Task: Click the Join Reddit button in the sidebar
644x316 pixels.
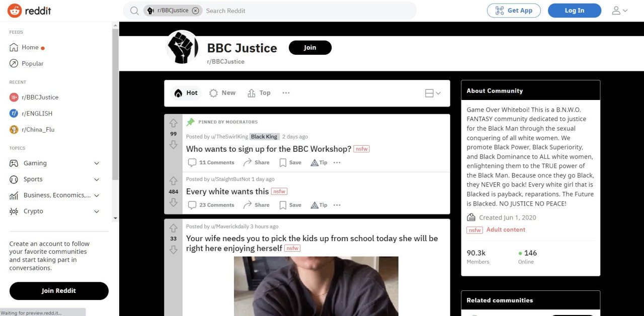Action: [59, 290]
